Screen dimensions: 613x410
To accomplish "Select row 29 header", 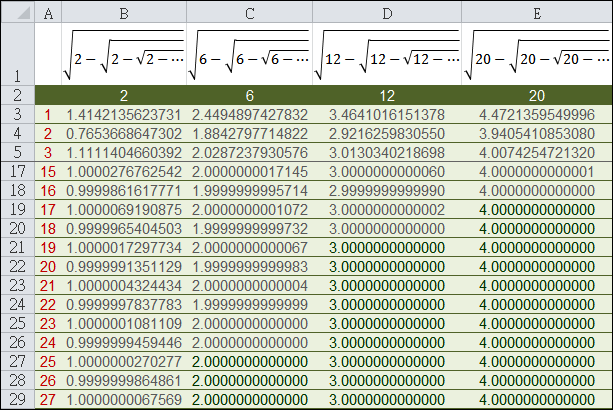I will click(x=18, y=399).
